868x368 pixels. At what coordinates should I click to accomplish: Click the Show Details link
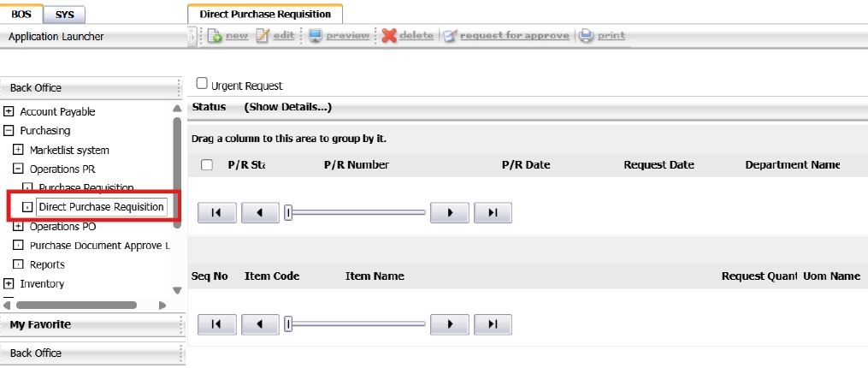(287, 107)
